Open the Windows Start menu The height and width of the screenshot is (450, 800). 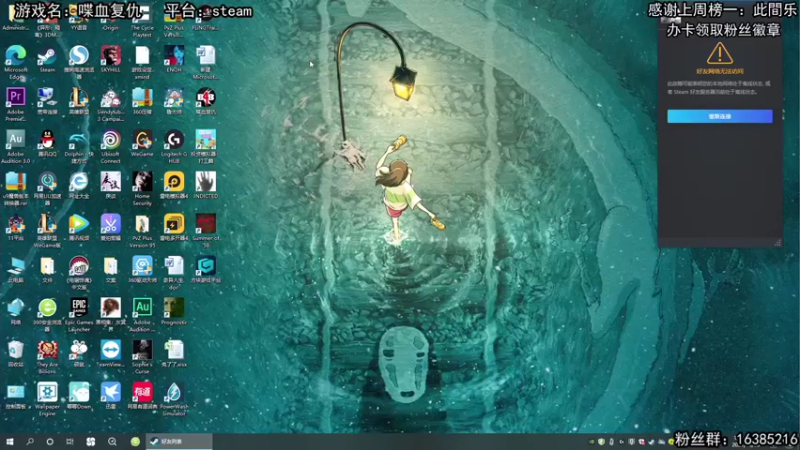(10, 441)
